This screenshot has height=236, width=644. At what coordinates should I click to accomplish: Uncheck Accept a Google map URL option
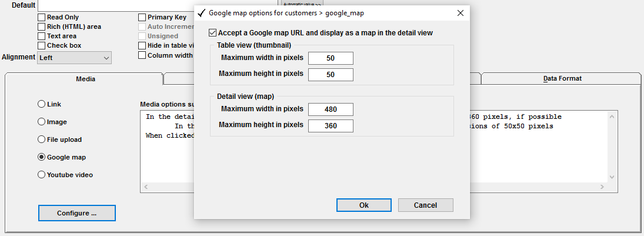212,33
